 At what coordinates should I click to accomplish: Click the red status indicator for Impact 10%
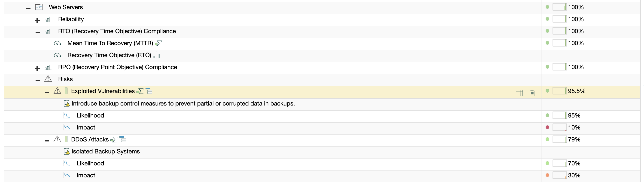click(547, 127)
